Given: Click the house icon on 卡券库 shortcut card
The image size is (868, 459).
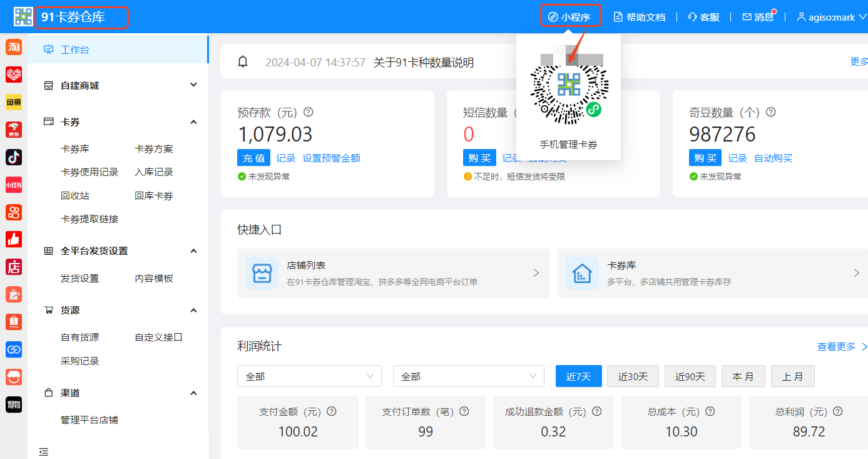Looking at the screenshot, I should 582,273.
